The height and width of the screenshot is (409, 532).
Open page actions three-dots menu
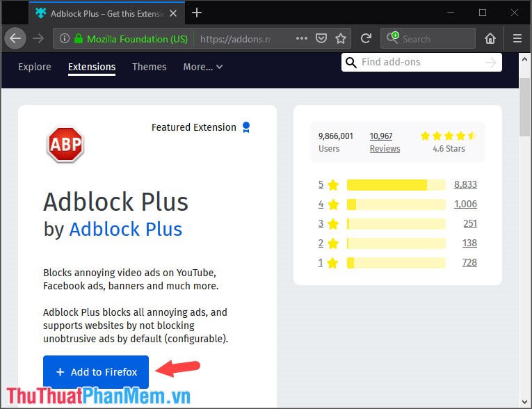[302, 38]
